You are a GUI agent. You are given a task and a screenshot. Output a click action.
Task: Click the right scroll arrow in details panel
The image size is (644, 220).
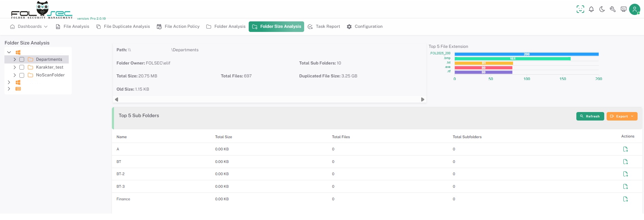(423, 99)
